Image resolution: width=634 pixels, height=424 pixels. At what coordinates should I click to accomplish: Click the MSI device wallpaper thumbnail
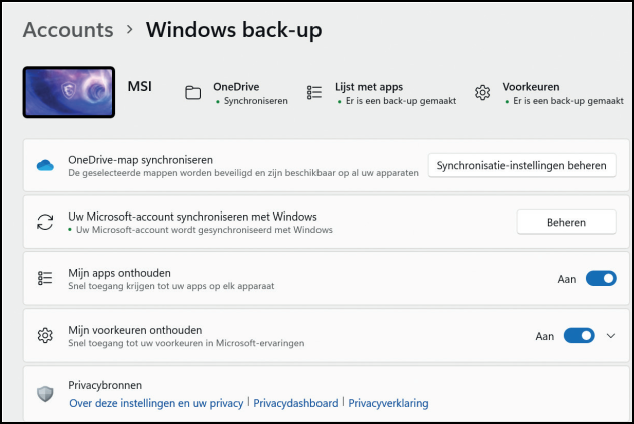(68, 92)
